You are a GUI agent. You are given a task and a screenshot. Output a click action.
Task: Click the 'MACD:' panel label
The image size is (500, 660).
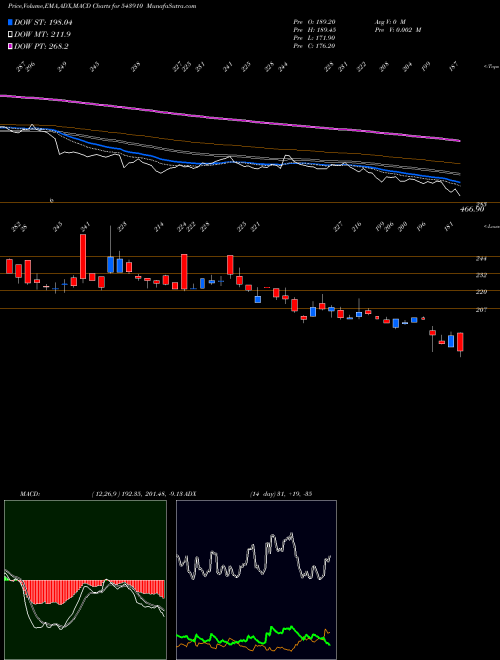pyautogui.click(x=29, y=494)
